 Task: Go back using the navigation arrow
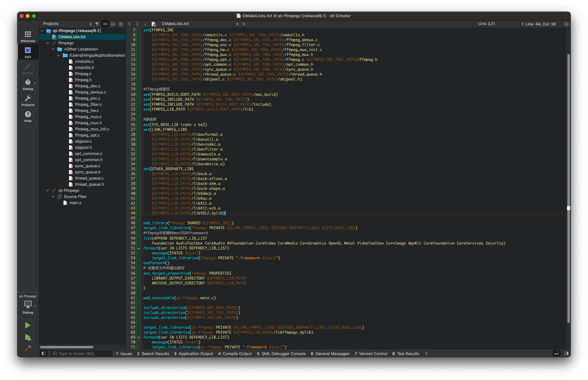point(130,24)
